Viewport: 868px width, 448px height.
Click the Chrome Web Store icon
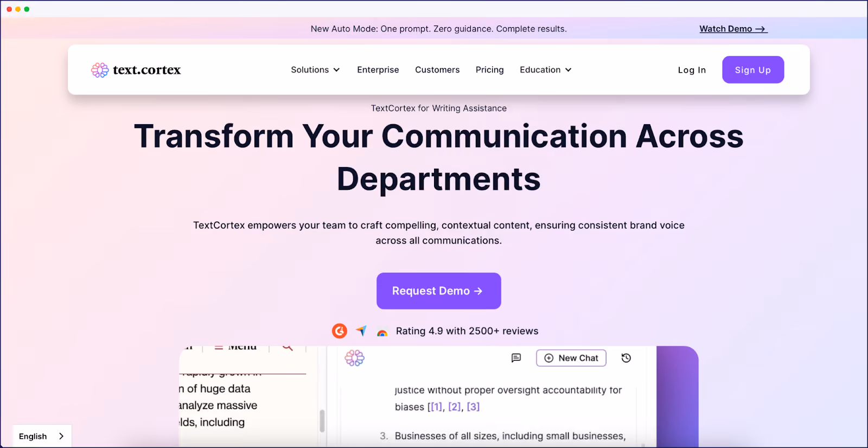point(382,333)
